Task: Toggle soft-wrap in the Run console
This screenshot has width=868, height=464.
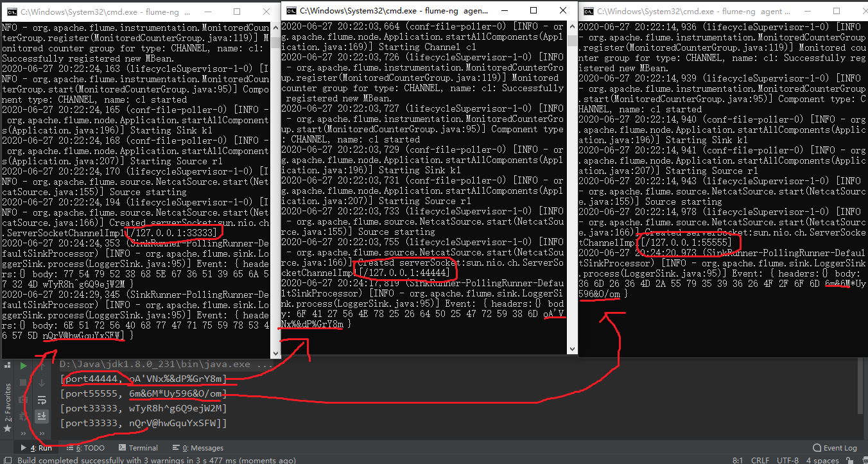Action: coord(42,400)
